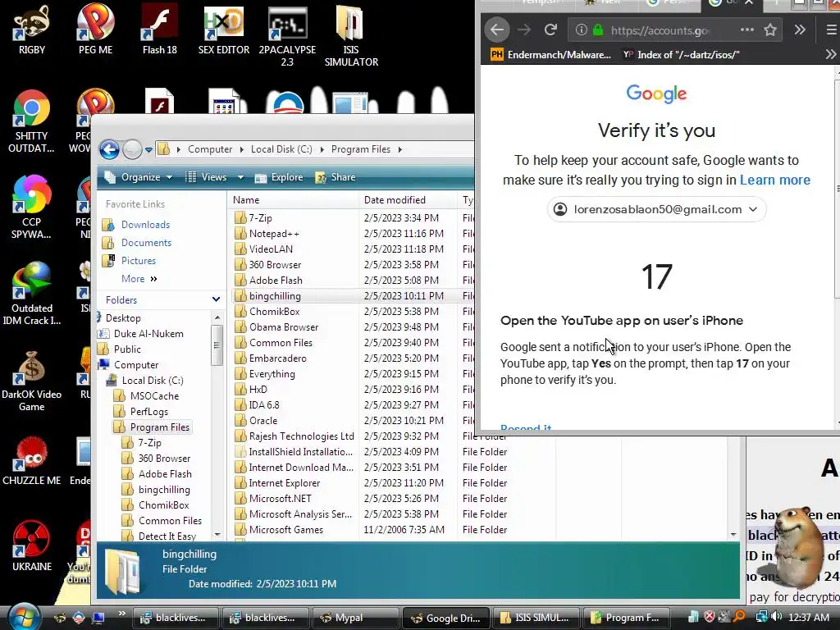840x630 pixels.
Task: Expand the recent pages dropdown arrow in Explorer
Action: coord(149,149)
